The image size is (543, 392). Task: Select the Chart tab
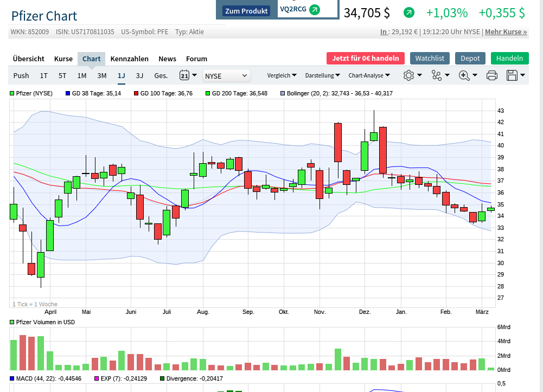[92, 59]
